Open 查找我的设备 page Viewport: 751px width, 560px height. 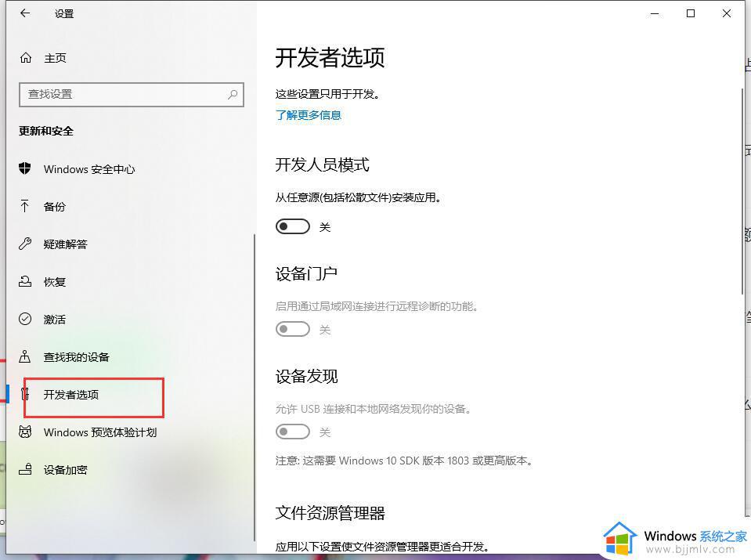click(x=76, y=357)
